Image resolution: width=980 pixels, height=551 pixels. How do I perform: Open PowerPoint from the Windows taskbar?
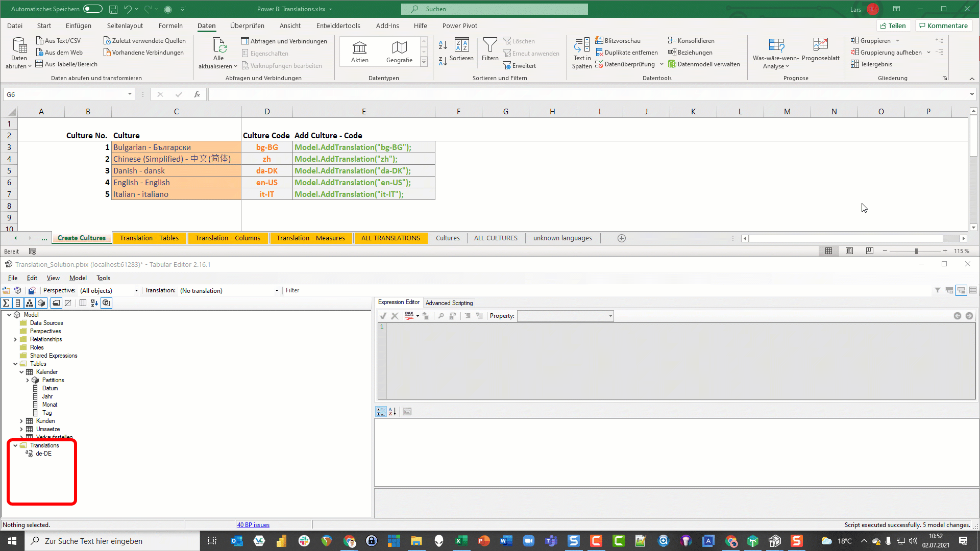(484, 541)
